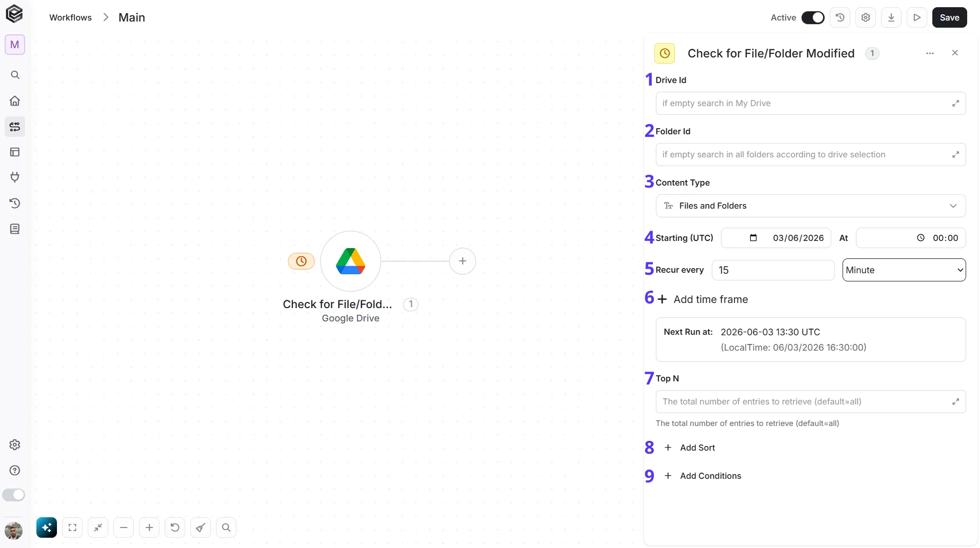Add a step after Google Drive node

(x=463, y=261)
